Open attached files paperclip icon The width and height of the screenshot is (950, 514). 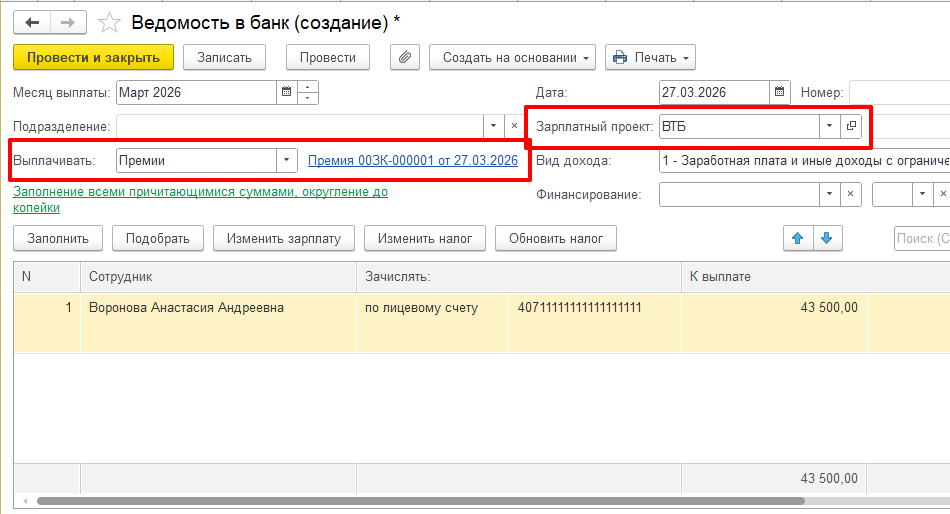(404, 57)
